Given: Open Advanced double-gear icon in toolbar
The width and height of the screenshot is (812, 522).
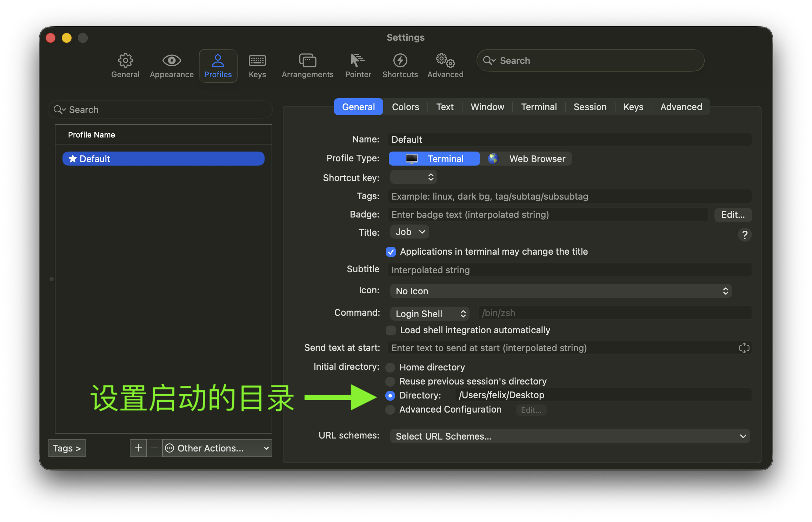Looking at the screenshot, I should click(445, 61).
